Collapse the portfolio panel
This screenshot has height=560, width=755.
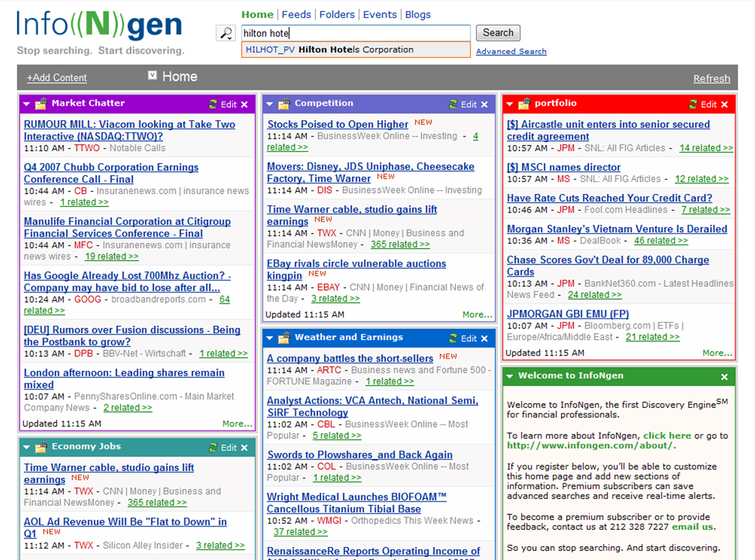click(x=510, y=104)
